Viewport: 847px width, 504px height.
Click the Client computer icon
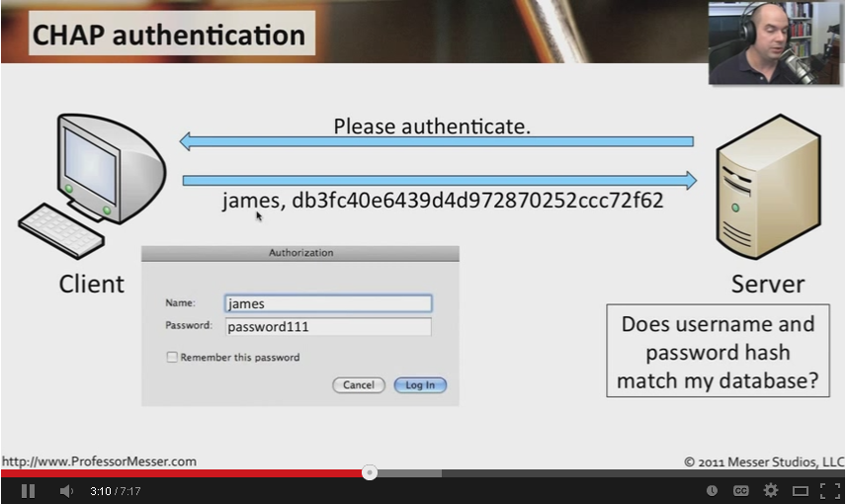(x=92, y=185)
